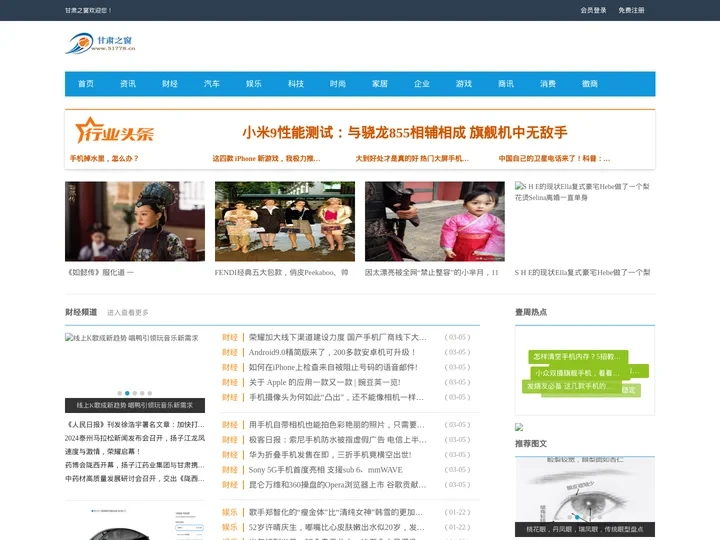Image resolution: width=720 pixels, height=540 pixels.
Task: Click the 行业头条 star logo
Action: point(114,130)
